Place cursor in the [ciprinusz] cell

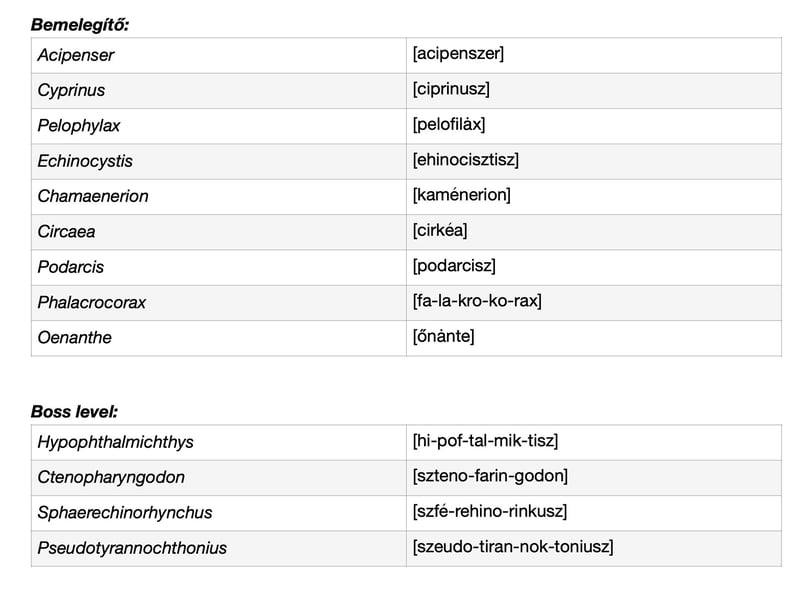click(451, 89)
